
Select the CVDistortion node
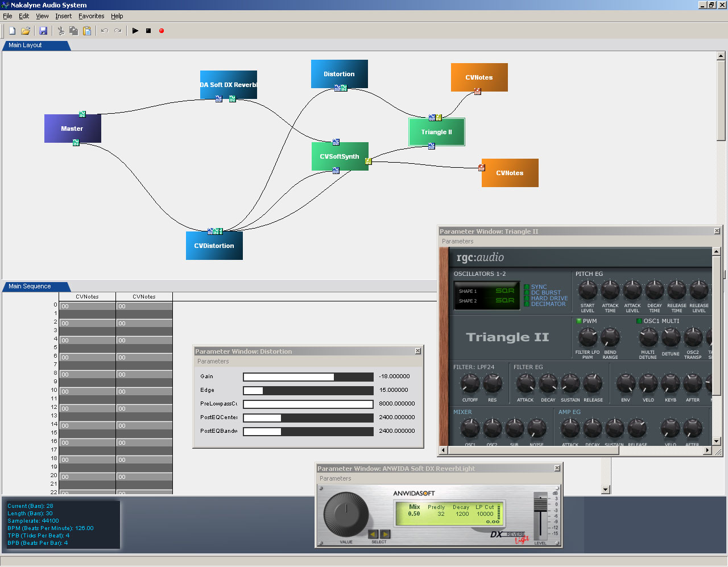[214, 246]
